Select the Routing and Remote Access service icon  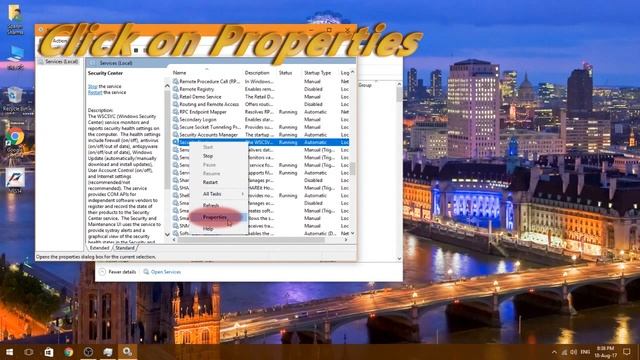176,104
